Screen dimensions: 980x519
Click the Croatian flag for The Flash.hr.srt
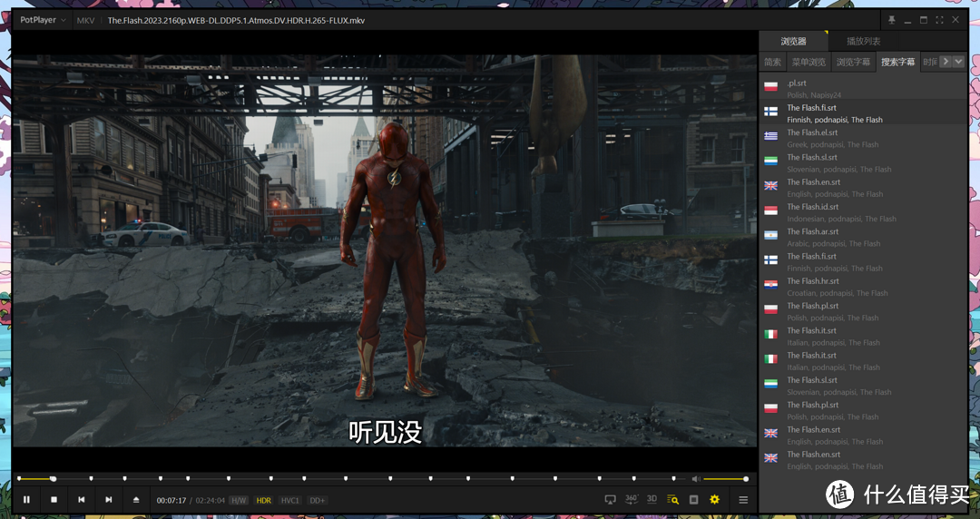point(771,285)
